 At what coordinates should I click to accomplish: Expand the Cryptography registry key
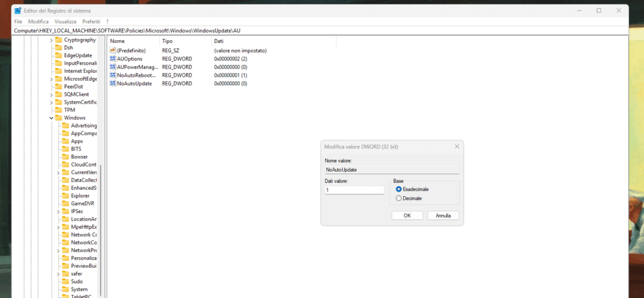point(51,40)
